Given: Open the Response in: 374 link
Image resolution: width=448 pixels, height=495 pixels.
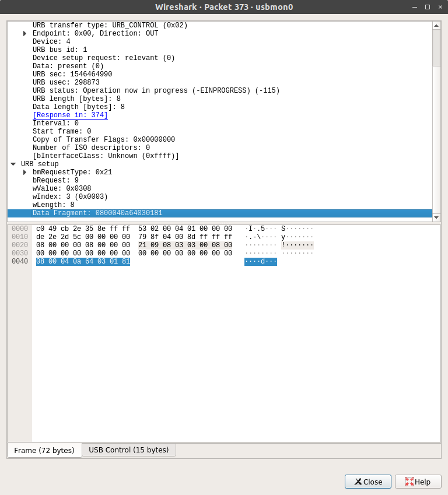Looking at the screenshot, I should 70,115.
